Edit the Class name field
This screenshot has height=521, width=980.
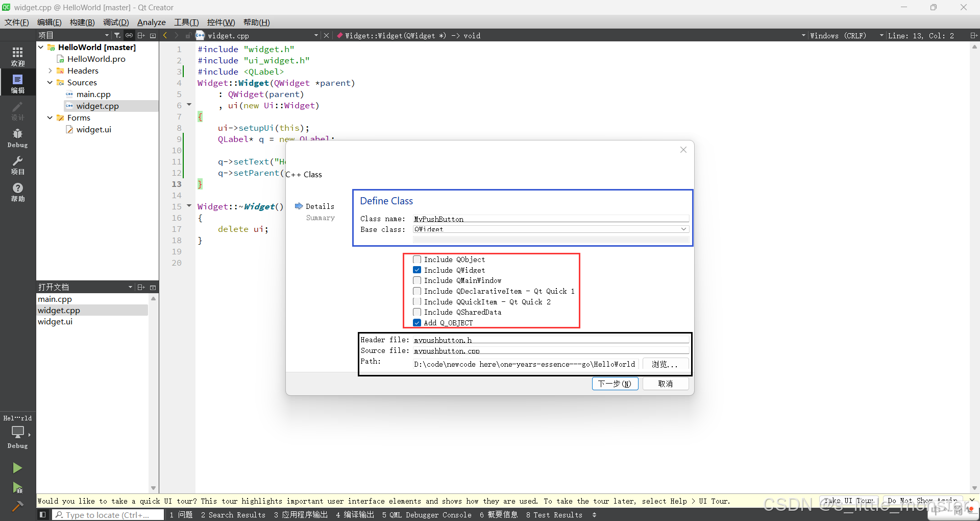point(551,219)
